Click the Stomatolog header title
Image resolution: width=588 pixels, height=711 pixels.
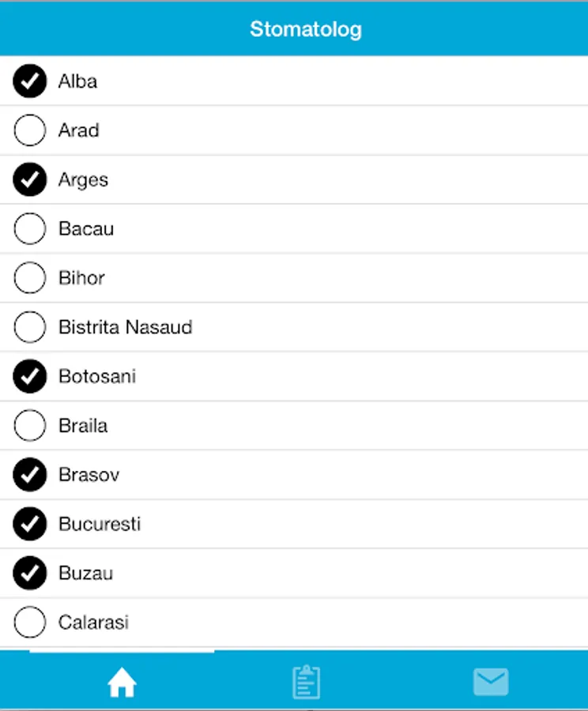click(x=306, y=29)
